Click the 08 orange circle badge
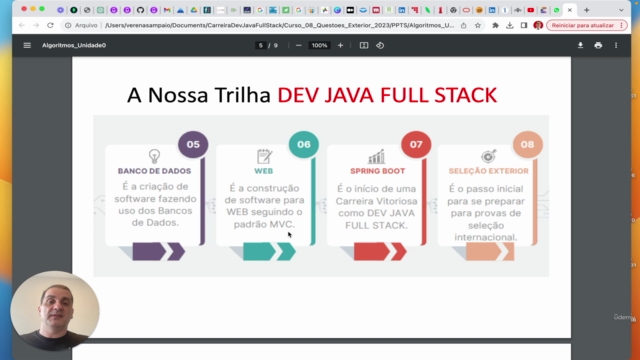Viewport: 640px width, 360px height. pos(527,144)
